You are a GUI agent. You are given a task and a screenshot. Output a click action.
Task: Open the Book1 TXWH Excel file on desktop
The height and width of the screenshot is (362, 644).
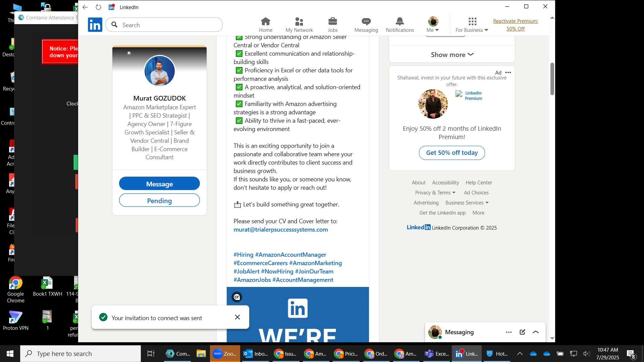pos(47,287)
